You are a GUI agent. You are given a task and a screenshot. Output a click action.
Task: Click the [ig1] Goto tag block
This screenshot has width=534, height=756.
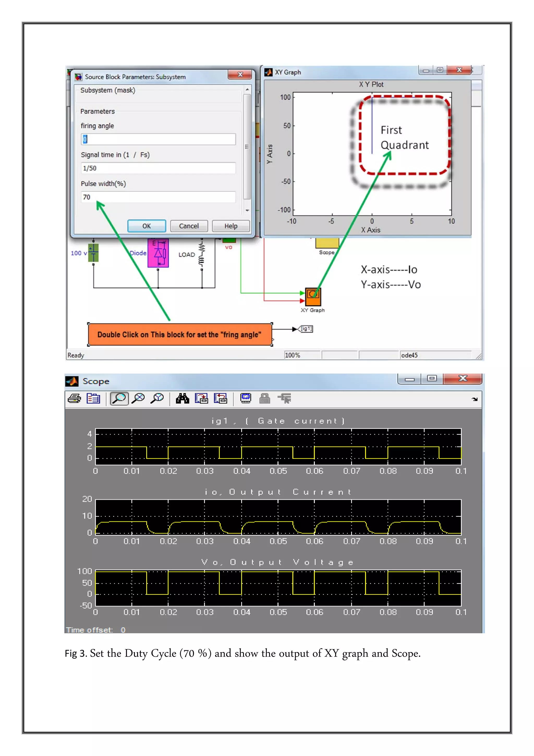tap(306, 329)
